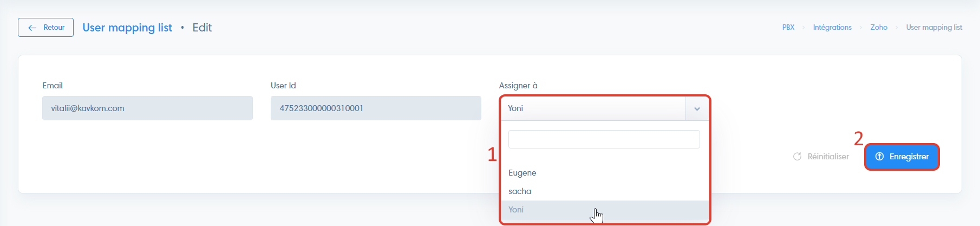This screenshot has height=226, width=980.
Task: Click the Enregistrer save button
Action: pyautogui.click(x=902, y=157)
